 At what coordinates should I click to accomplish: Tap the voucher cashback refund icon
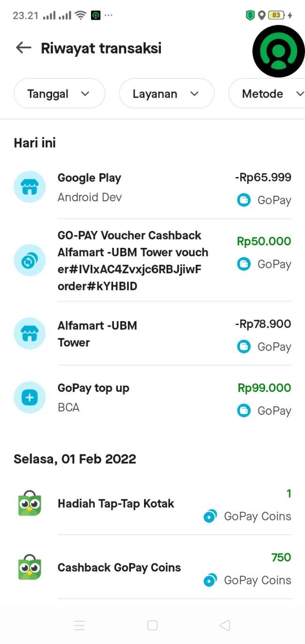[x=30, y=261]
